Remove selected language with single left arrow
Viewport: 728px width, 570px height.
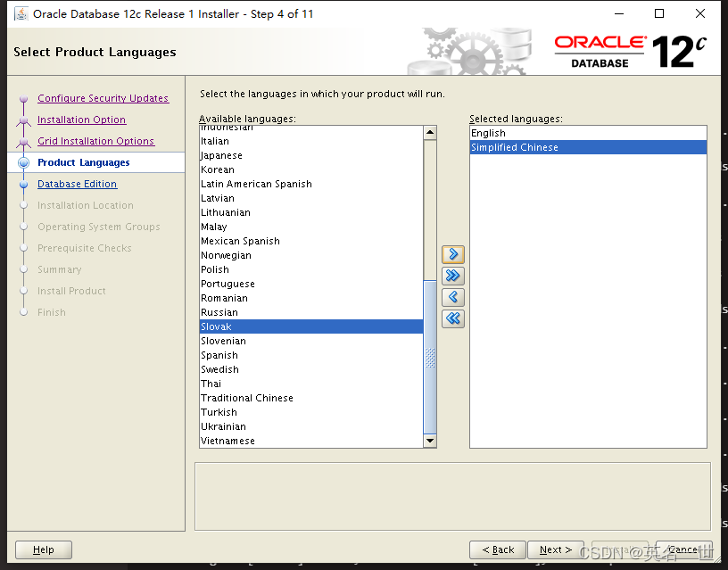[453, 297]
